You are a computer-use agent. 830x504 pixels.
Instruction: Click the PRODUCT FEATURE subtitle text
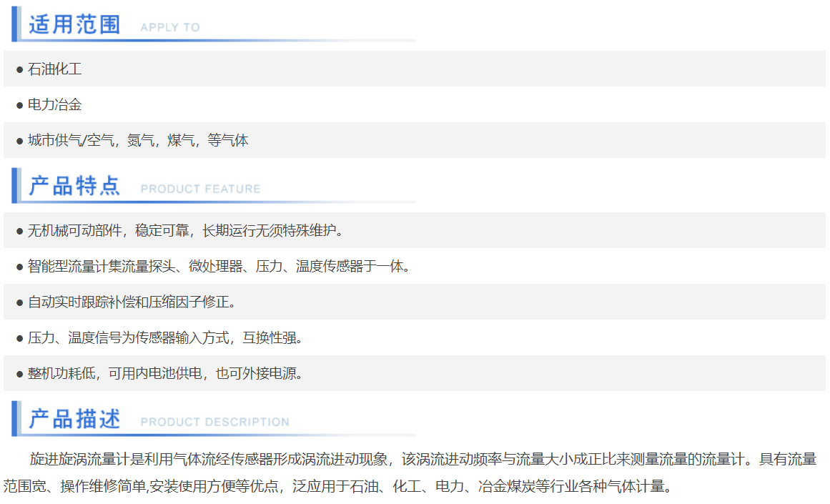200,189
